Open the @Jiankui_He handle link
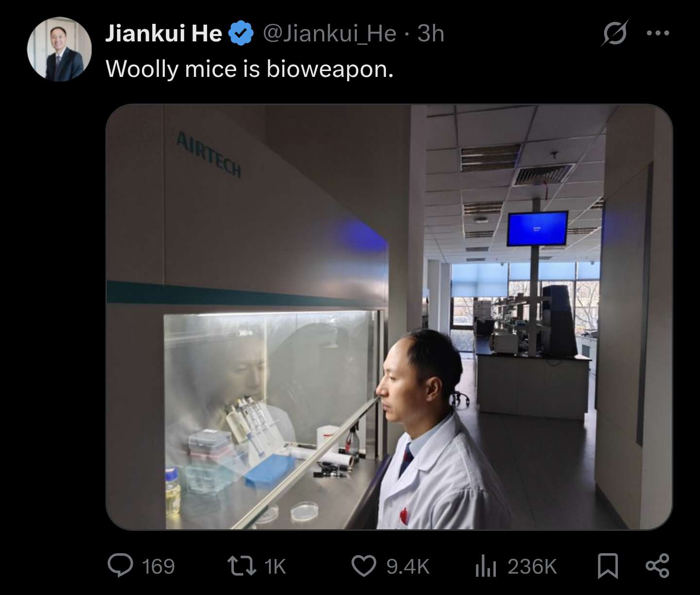 click(x=330, y=34)
